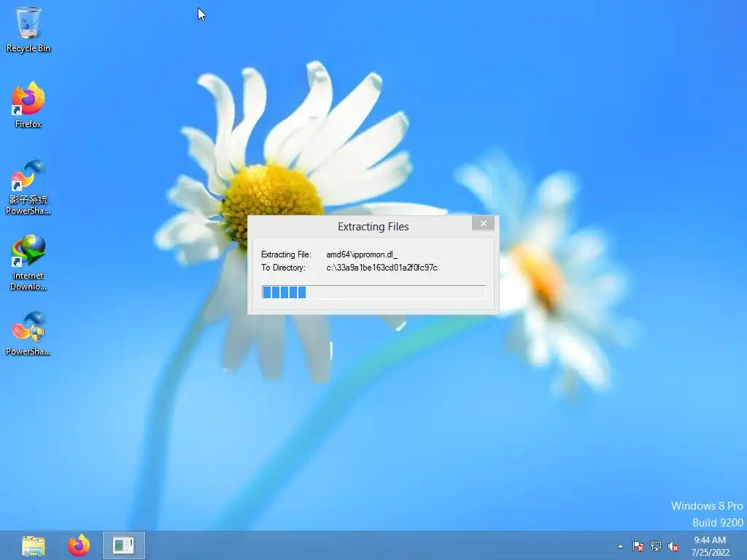This screenshot has width=747, height=560.
Task: Open Firefox from the taskbar
Action: (79, 545)
